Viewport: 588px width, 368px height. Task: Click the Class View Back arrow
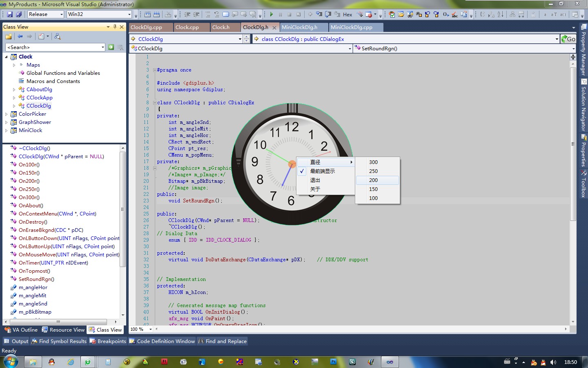pyautogui.click(x=20, y=36)
